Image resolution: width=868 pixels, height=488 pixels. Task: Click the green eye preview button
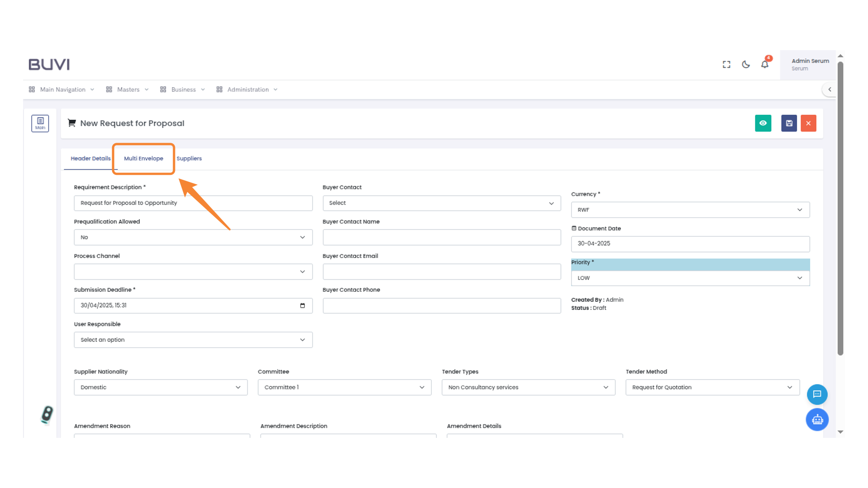click(763, 123)
